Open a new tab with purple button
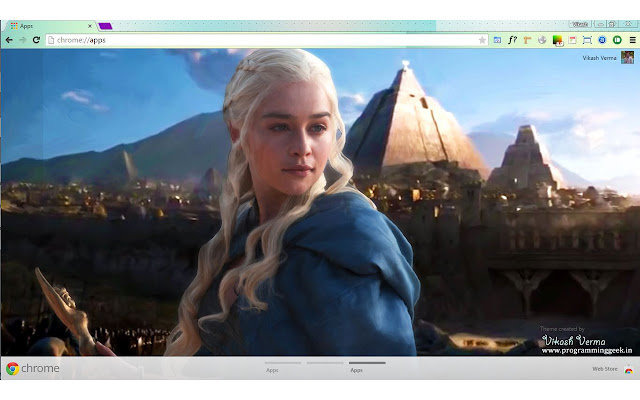640x400 pixels. (x=105, y=26)
